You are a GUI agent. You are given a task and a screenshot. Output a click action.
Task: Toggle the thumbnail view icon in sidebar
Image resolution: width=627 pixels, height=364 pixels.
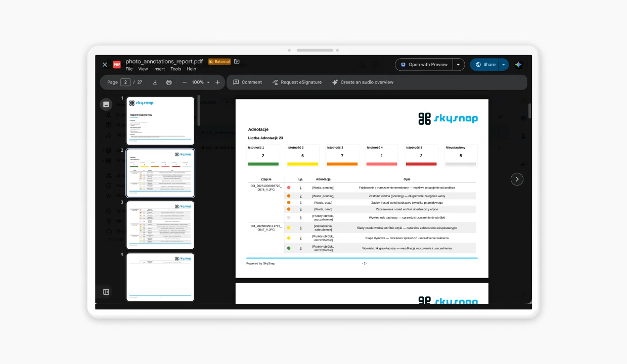[x=106, y=104]
